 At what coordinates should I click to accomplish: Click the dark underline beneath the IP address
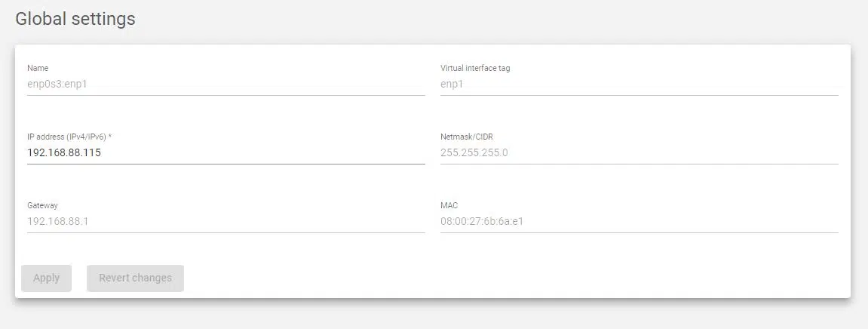point(226,164)
